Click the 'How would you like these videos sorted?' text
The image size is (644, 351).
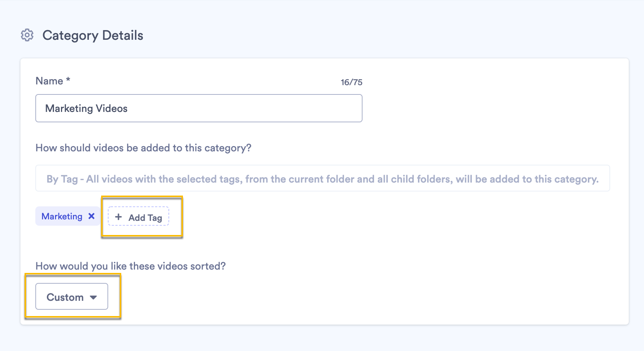pos(131,266)
